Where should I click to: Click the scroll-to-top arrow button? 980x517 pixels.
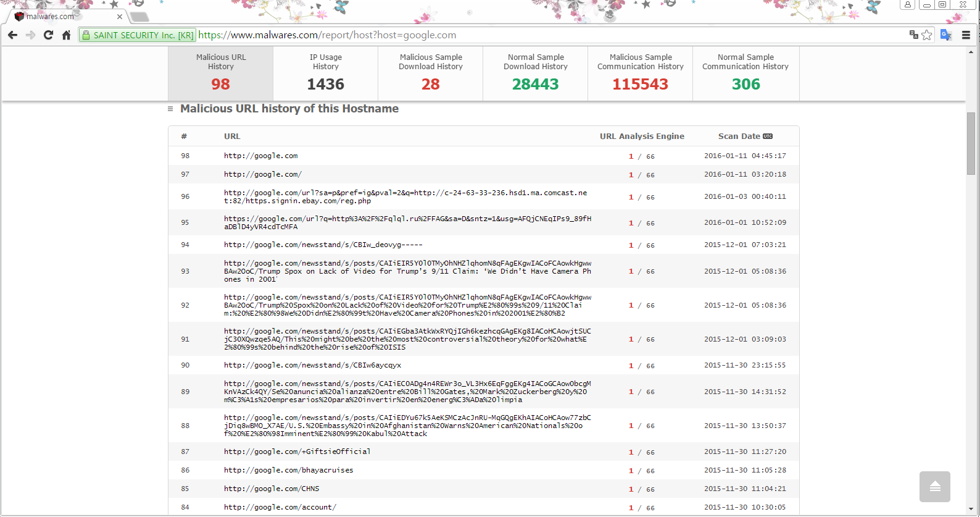935,487
